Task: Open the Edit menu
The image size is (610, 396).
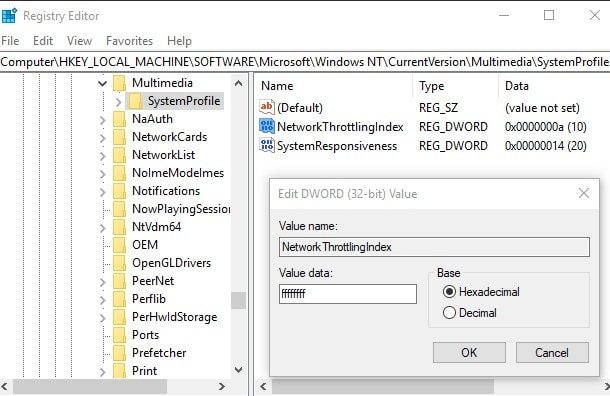Action: (43, 41)
